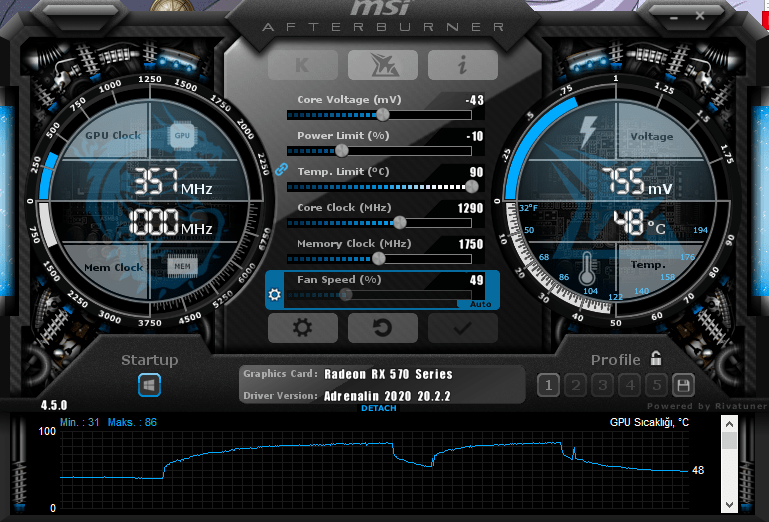Click the thermometer temperature icon
Screen dimensions: 769x522
(587, 269)
